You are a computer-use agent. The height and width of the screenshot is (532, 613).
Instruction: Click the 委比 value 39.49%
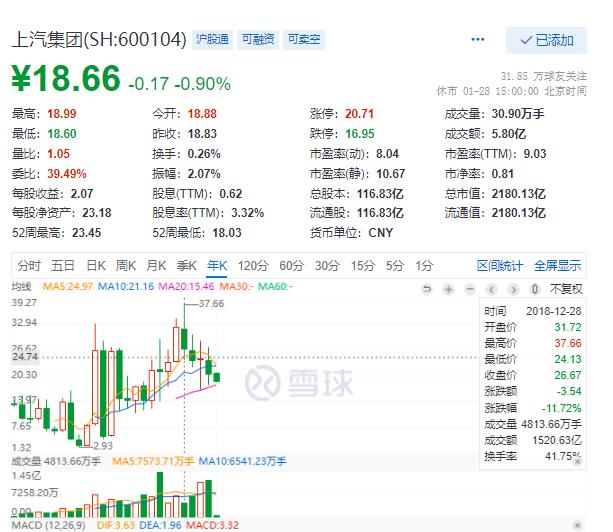point(67,174)
